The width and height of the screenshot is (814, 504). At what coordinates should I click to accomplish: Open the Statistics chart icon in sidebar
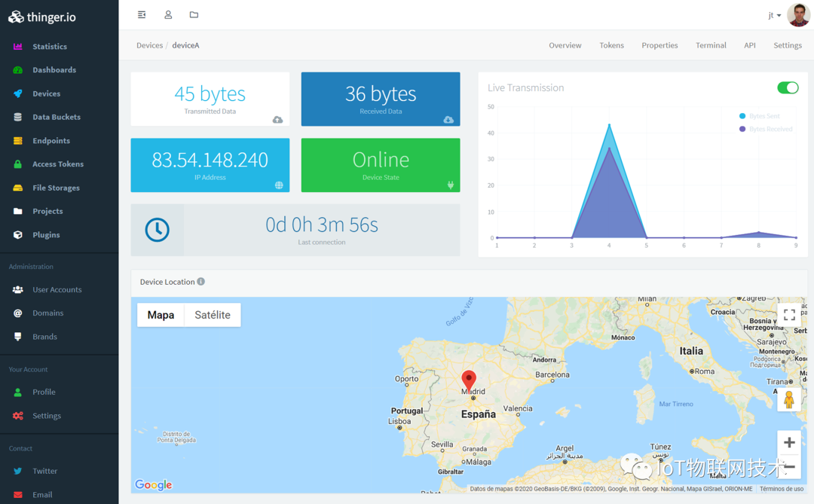click(17, 46)
